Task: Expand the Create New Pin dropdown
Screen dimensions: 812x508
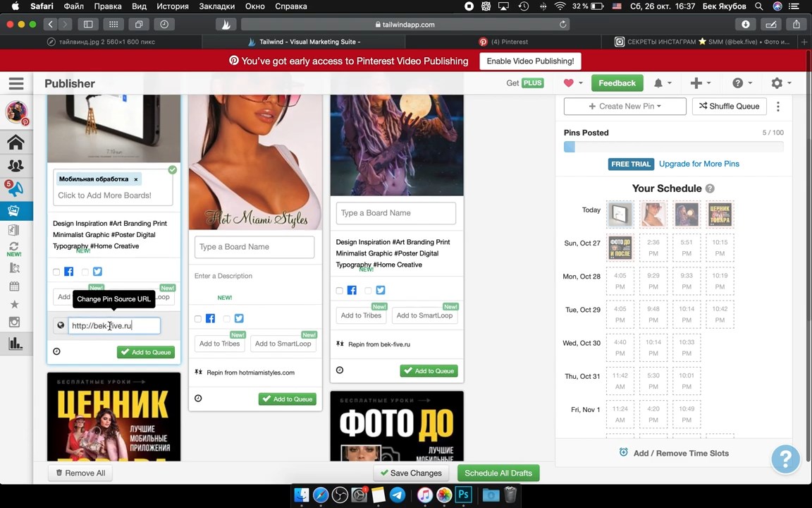Action: tap(625, 106)
